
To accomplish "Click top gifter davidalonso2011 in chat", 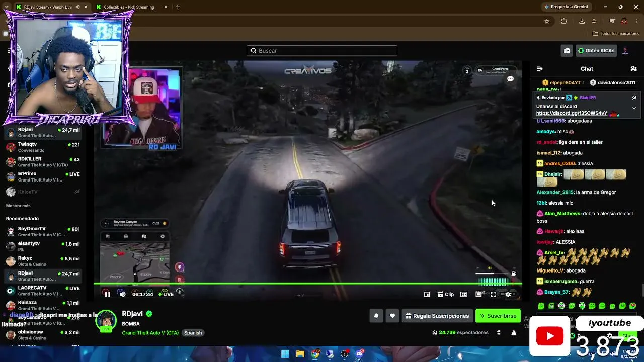I will (616, 82).
